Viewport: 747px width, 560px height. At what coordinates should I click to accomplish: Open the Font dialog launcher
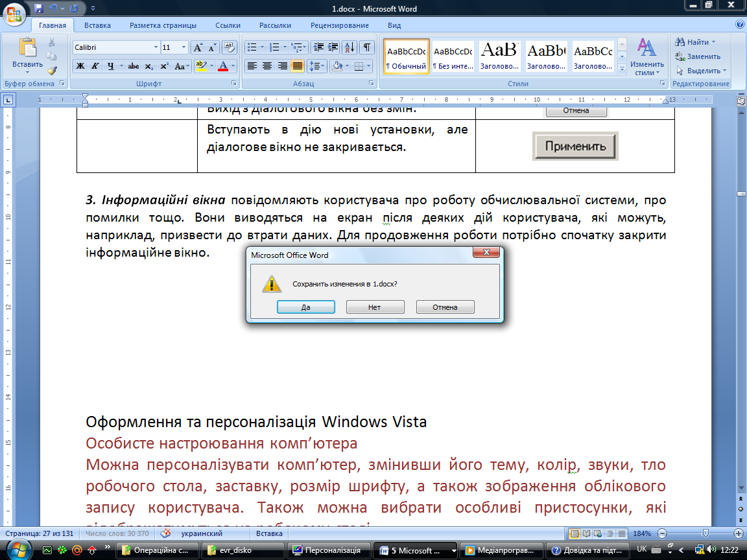click(234, 83)
